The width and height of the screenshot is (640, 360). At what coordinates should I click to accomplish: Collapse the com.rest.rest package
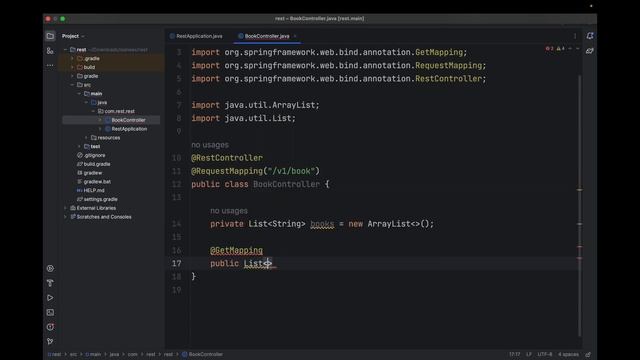tap(93, 111)
